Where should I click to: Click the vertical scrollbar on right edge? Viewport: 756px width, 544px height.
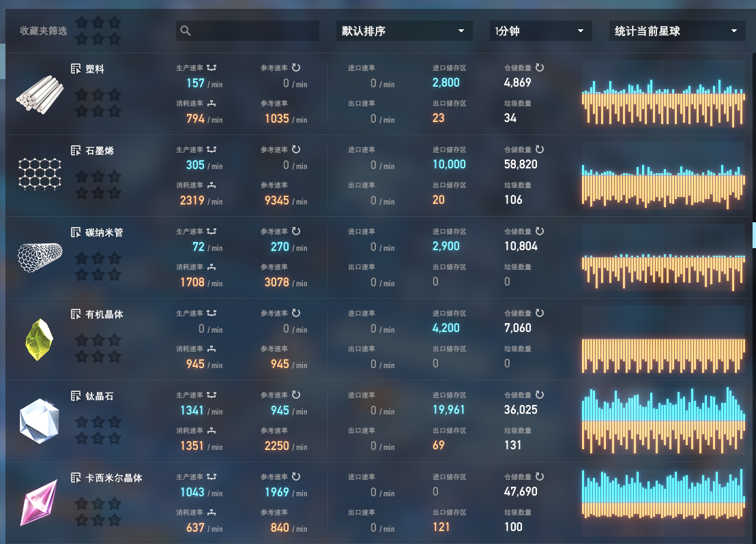coord(754,235)
